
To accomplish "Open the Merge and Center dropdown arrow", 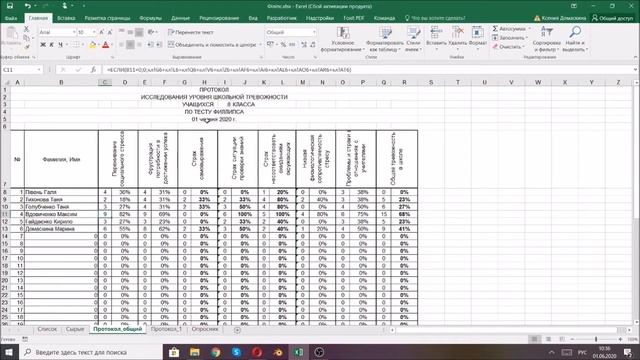I will pyautogui.click(x=260, y=44).
